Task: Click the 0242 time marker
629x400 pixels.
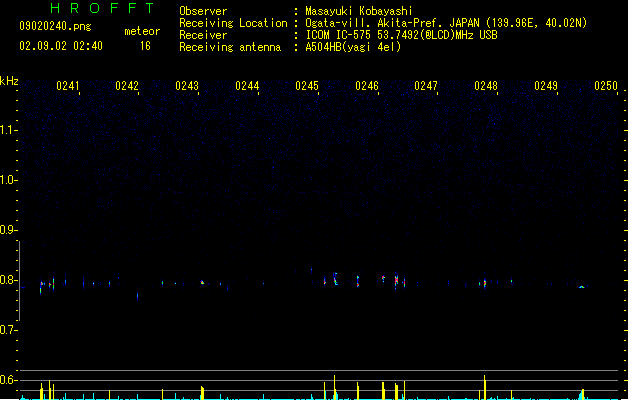Action: [x=127, y=86]
